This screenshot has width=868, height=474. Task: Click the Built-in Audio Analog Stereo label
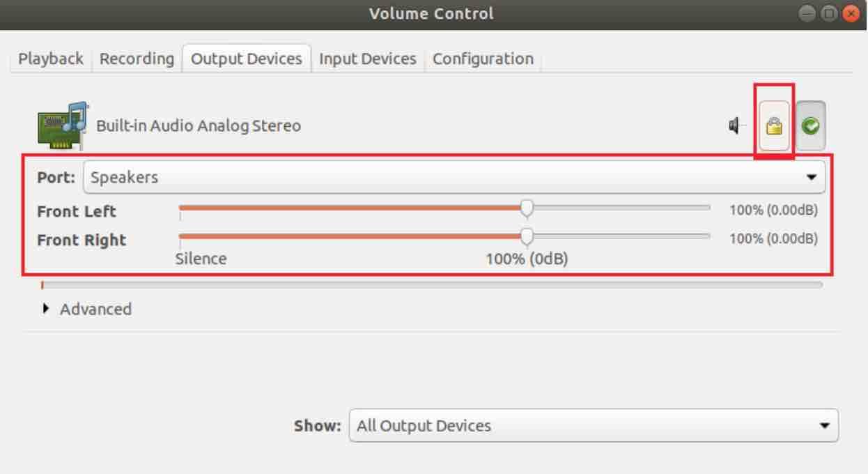click(198, 126)
